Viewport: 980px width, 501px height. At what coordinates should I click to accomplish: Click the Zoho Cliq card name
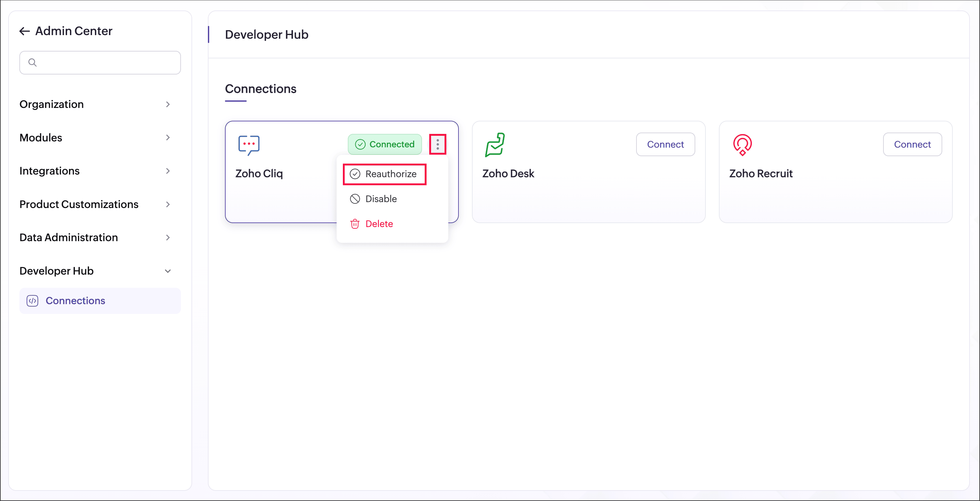(259, 174)
